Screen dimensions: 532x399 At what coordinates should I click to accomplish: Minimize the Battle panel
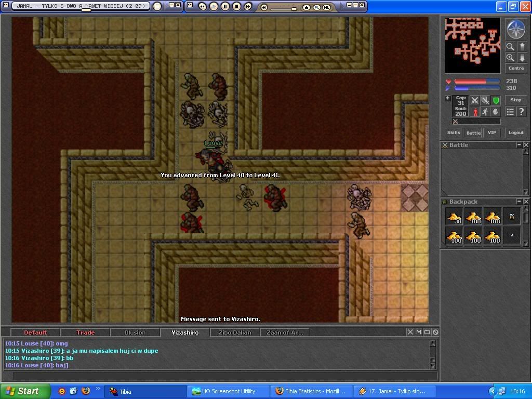click(519, 145)
